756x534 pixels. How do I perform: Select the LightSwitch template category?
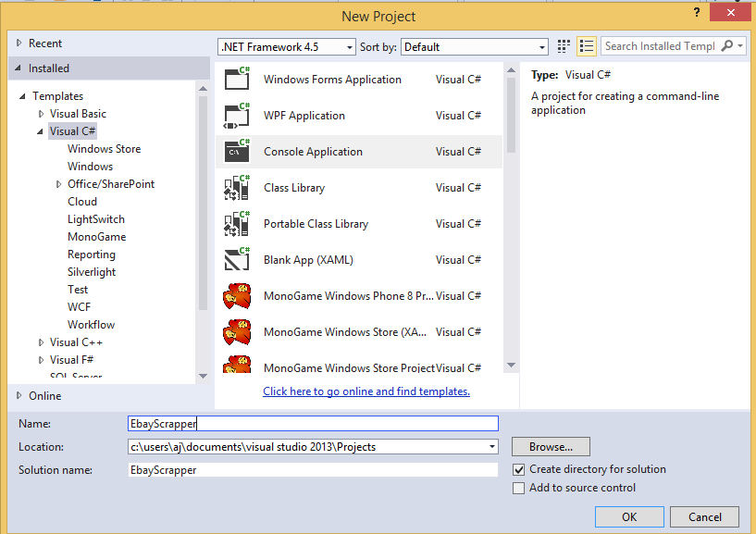coord(96,219)
